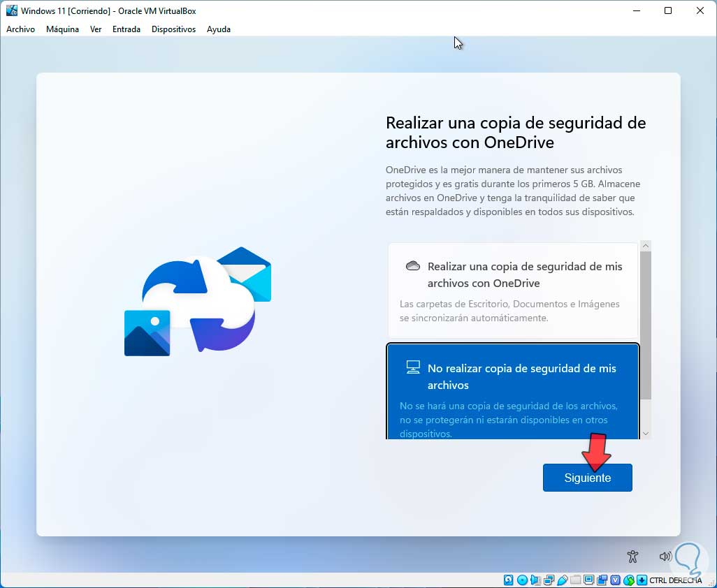Open the Dispositivos menu
This screenshot has height=588, width=717.
point(173,29)
